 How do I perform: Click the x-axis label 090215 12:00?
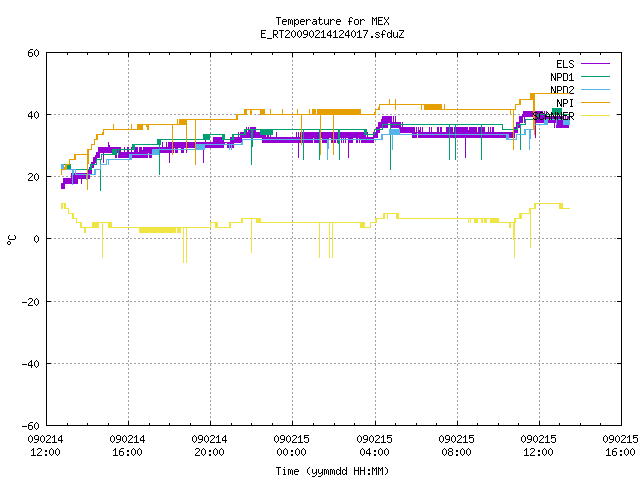click(x=538, y=446)
